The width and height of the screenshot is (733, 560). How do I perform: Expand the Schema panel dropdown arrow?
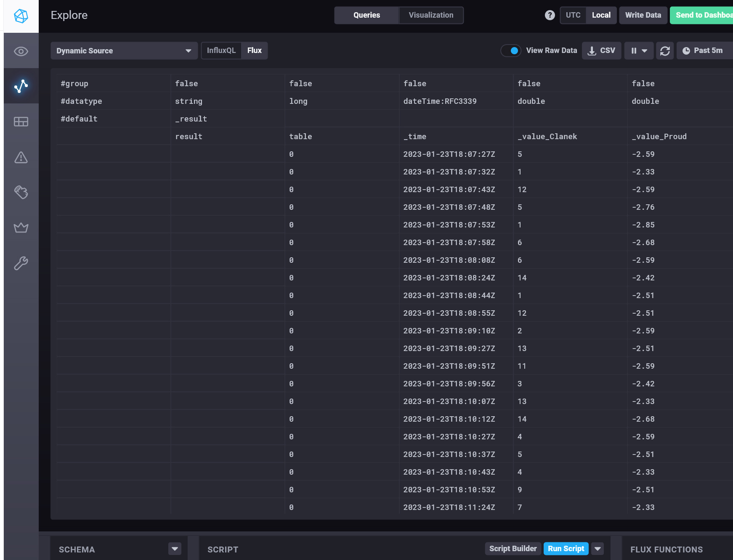(175, 549)
